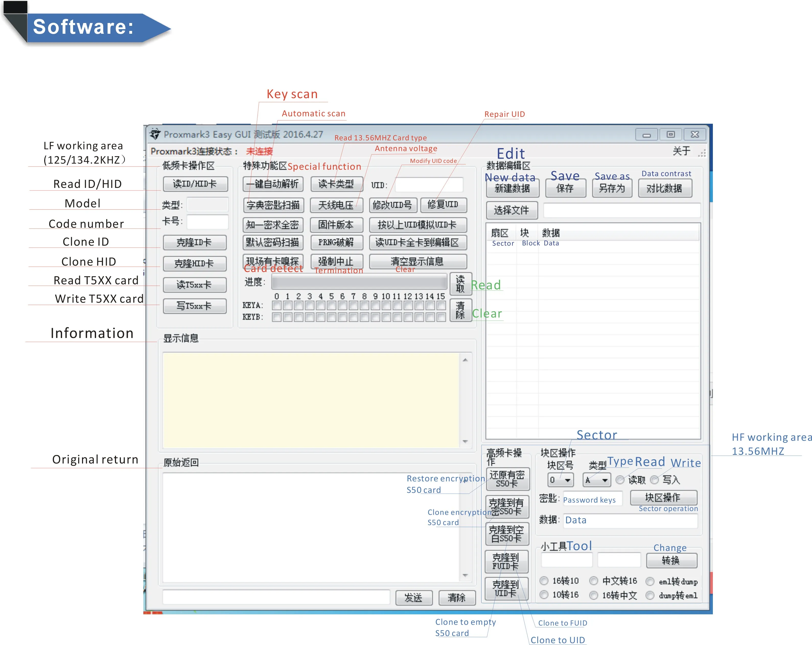Open the 关于 About menu

(x=681, y=151)
